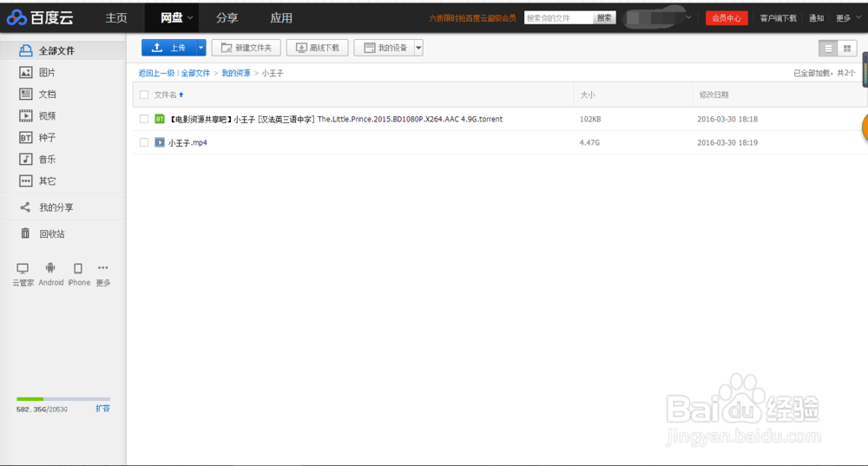Click 扩容 expand capacity link
The width and height of the screenshot is (868, 466).
102,409
